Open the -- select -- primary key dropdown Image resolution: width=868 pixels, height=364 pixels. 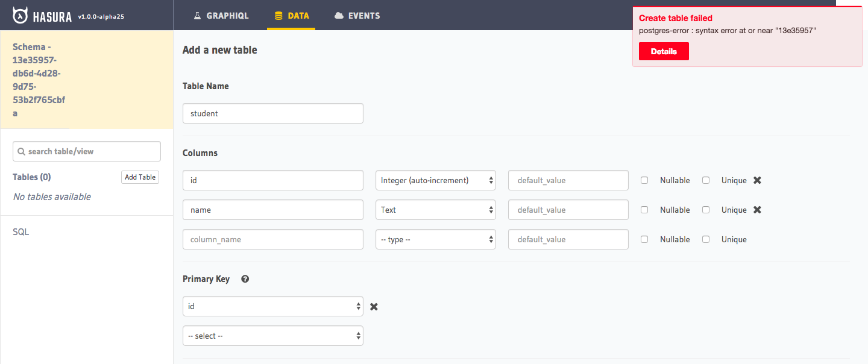tap(272, 335)
